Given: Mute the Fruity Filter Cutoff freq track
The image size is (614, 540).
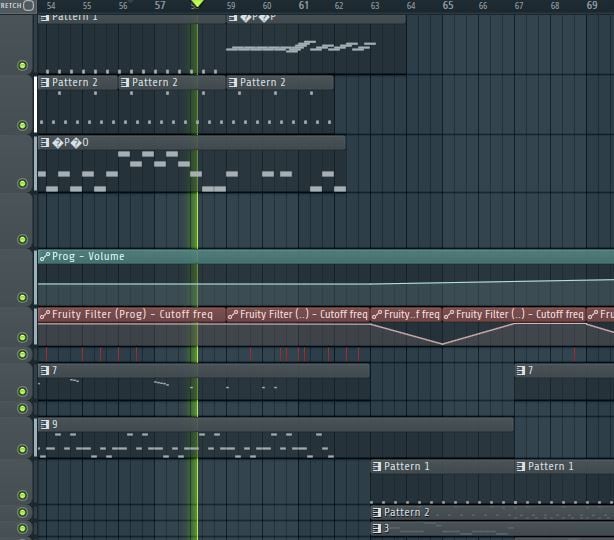Looking at the screenshot, I should pos(22,337).
